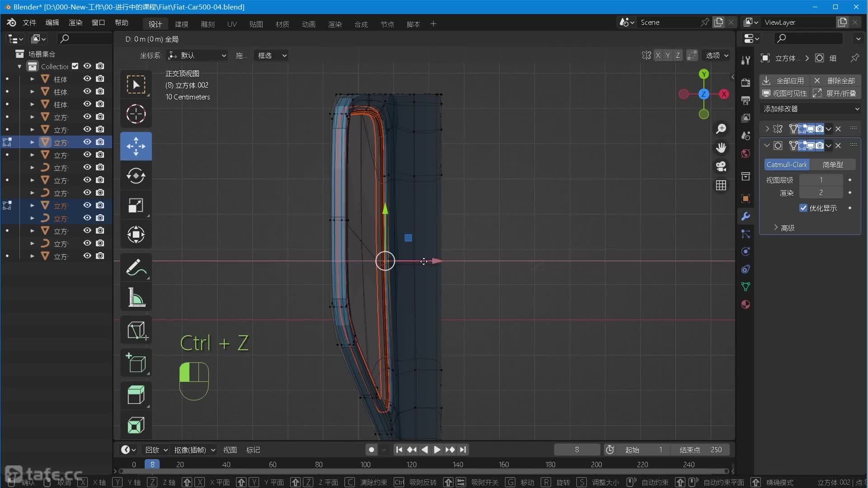The height and width of the screenshot is (488, 868).
Task: Hide the first 柱体 object via eye icon
Action: tap(87, 79)
